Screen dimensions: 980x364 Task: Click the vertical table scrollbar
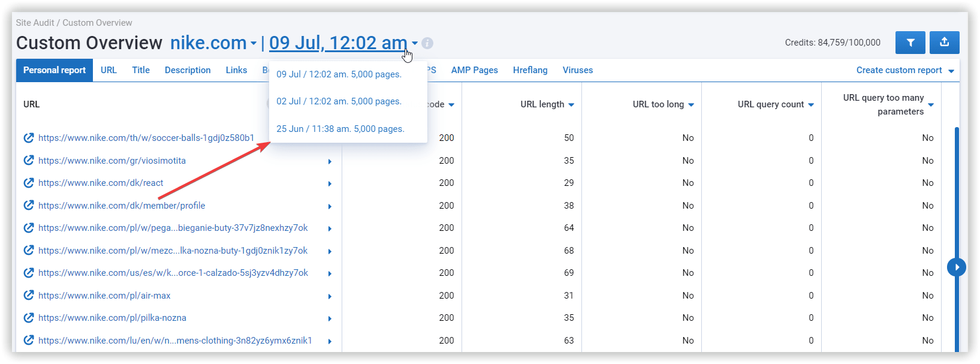point(957,240)
